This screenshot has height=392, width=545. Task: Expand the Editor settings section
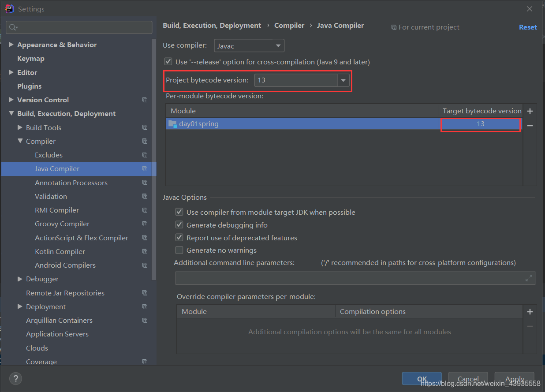pyautogui.click(x=11, y=72)
